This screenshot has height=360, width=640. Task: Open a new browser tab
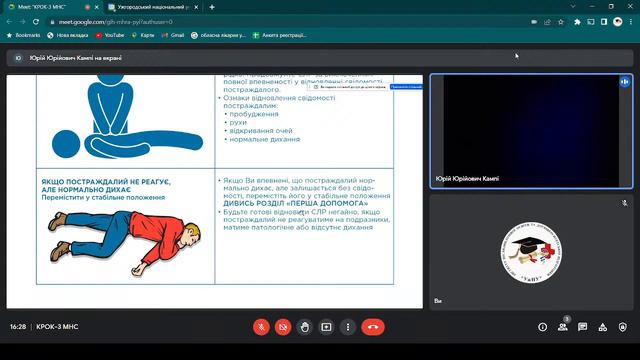pos(212,7)
